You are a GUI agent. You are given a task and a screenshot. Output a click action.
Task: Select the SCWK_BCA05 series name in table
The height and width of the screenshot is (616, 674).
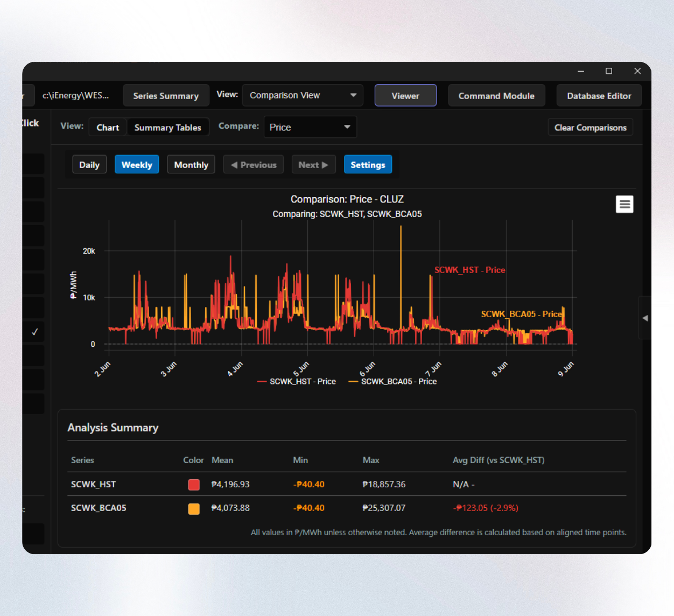(x=99, y=508)
